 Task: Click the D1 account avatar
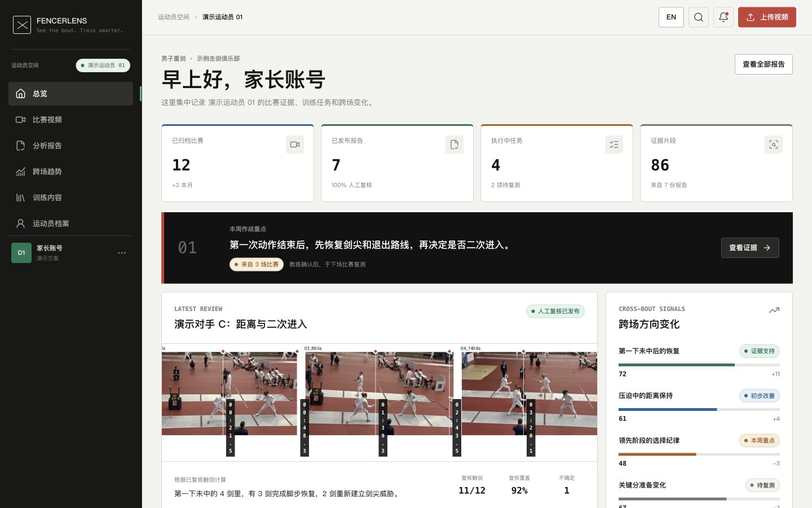(x=21, y=253)
